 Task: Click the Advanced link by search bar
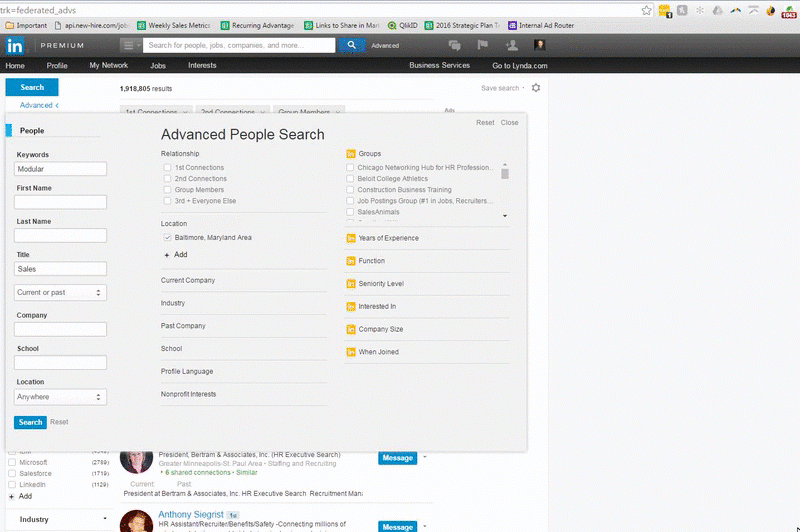pyautogui.click(x=385, y=45)
